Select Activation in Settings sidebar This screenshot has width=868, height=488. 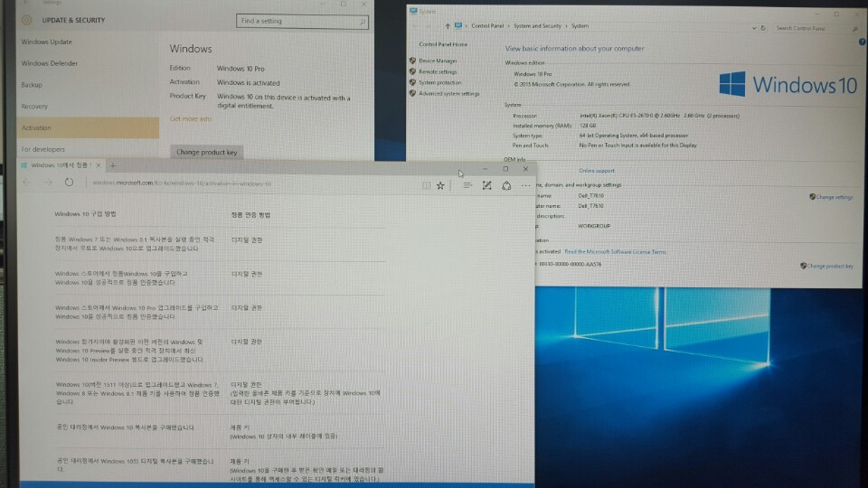pos(88,127)
